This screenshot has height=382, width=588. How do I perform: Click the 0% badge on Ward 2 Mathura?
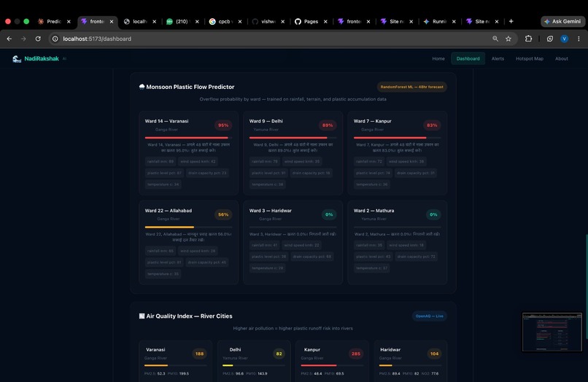pyautogui.click(x=433, y=215)
